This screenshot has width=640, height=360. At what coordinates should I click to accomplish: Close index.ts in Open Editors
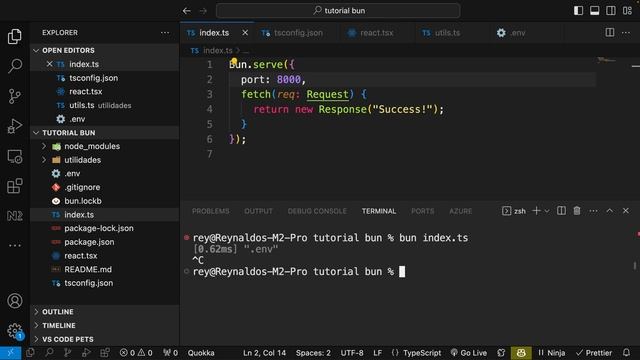(x=49, y=64)
